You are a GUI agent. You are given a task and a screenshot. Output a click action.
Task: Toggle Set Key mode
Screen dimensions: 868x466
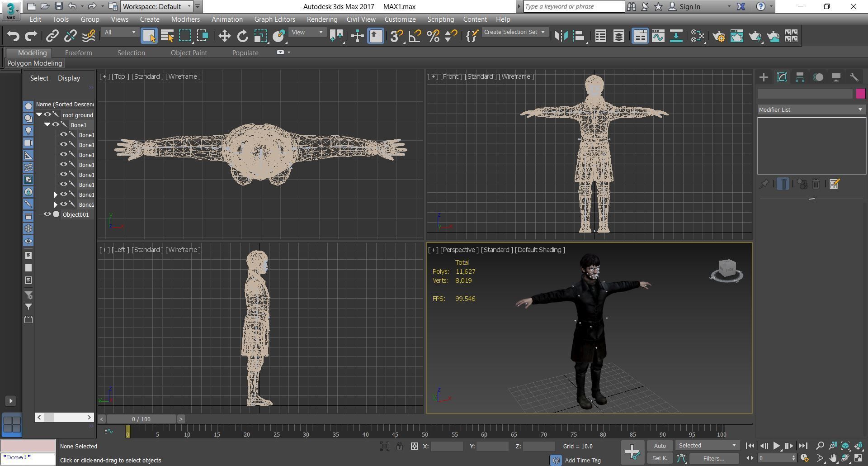tap(660, 458)
